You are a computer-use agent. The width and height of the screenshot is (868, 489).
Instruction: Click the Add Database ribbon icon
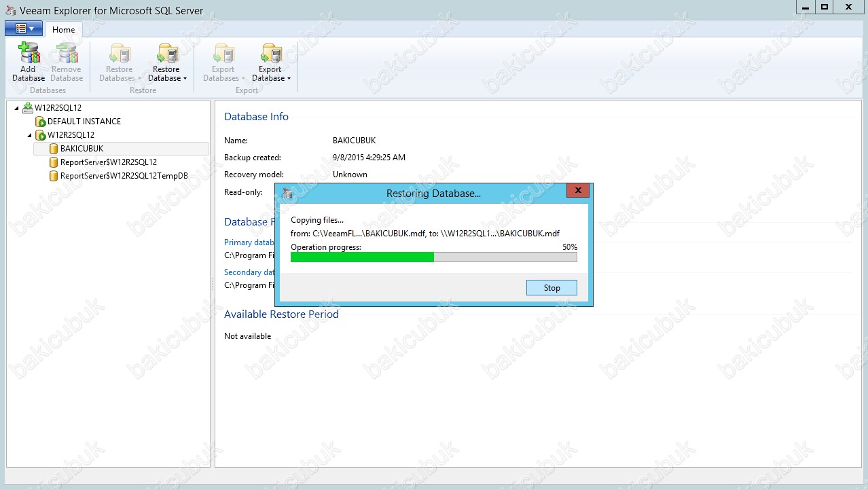point(29,53)
